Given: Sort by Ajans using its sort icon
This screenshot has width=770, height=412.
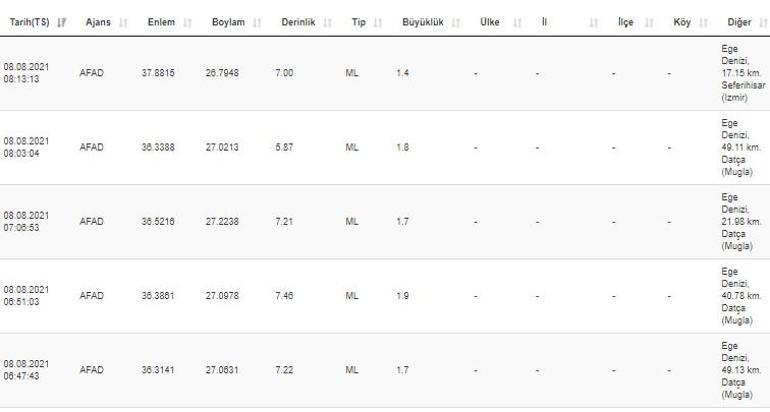Looking at the screenshot, I should (x=122, y=21).
